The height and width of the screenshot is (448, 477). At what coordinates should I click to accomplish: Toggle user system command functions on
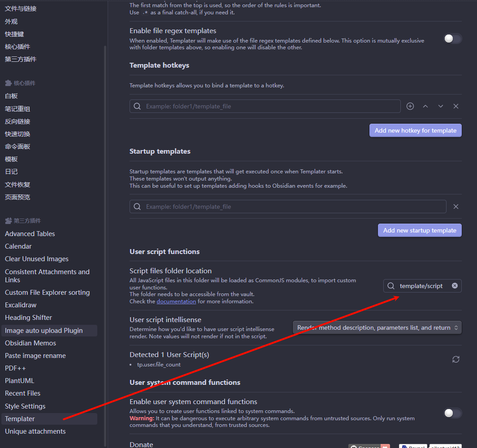click(452, 413)
